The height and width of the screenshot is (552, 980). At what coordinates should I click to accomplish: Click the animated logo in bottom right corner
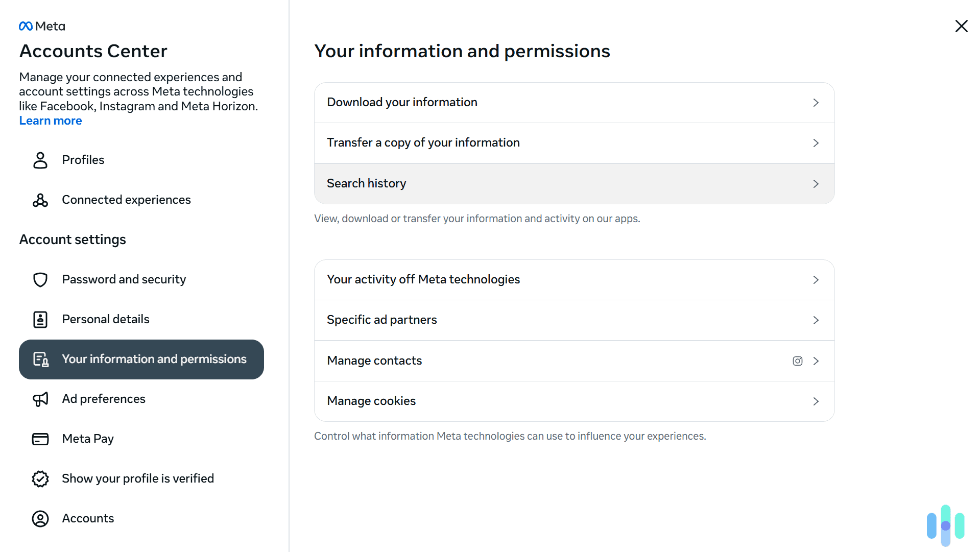[945, 525]
